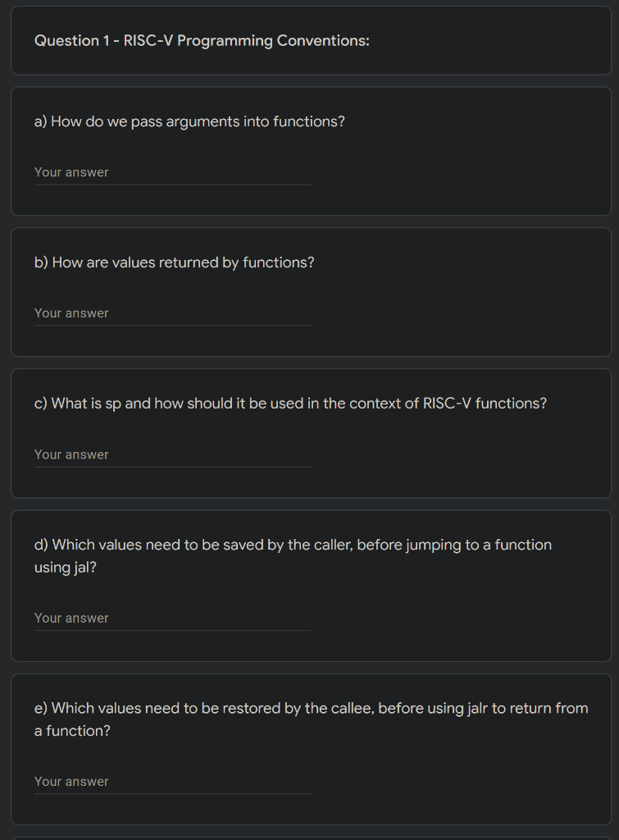Select the answer field below question c
The height and width of the screenshot is (840, 619).
point(172,454)
